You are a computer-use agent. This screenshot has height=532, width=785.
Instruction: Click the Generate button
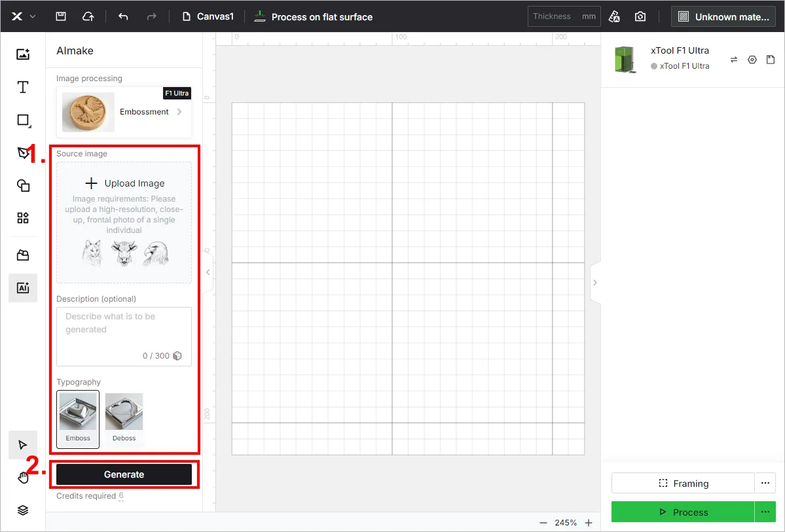tap(124, 474)
